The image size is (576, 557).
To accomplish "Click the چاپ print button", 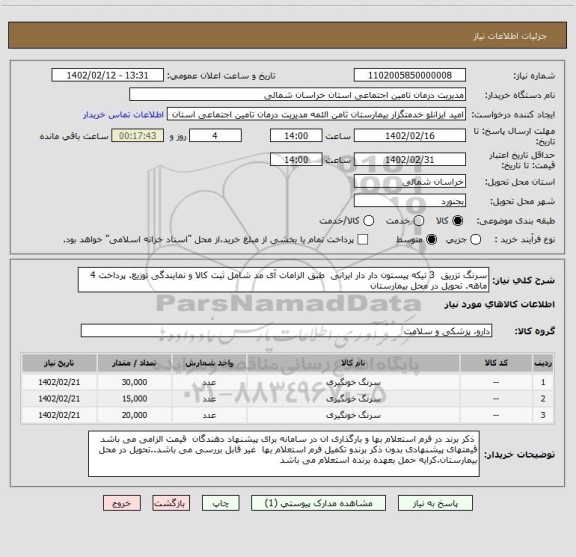I will coord(221,503).
